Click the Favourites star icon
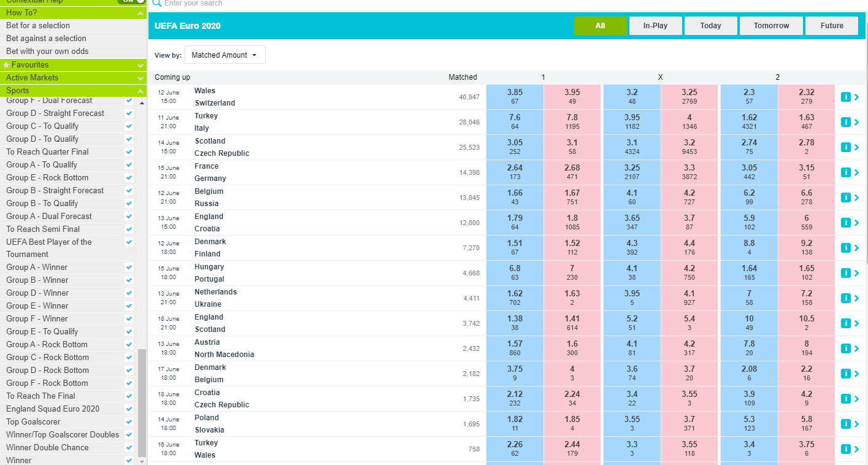The height and width of the screenshot is (465, 868). point(6,64)
